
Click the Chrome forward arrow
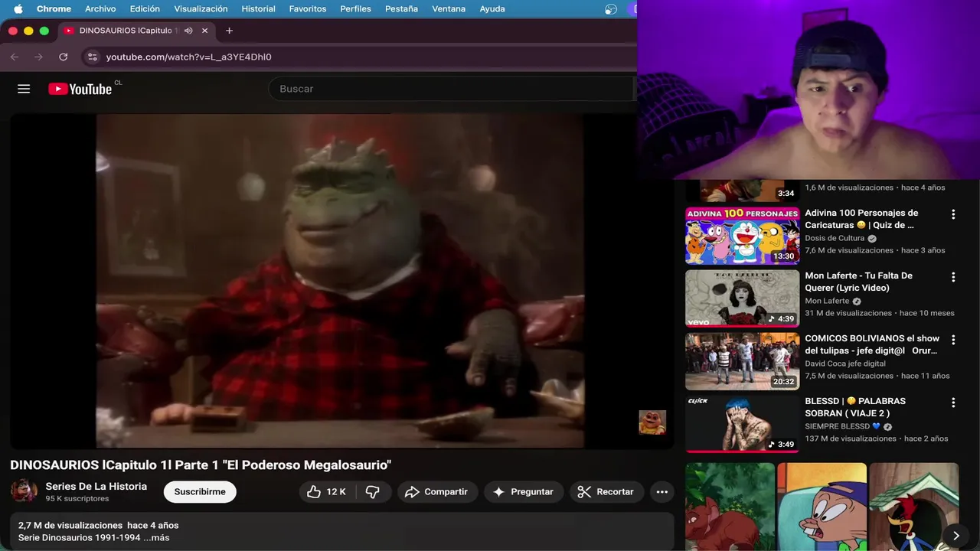point(38,57)
